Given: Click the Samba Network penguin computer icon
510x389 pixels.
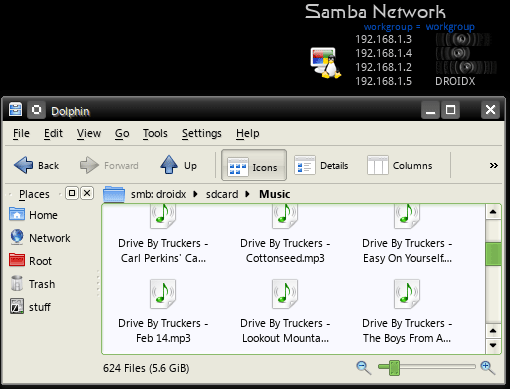Looking at the screenshot, I should point(325,63).
